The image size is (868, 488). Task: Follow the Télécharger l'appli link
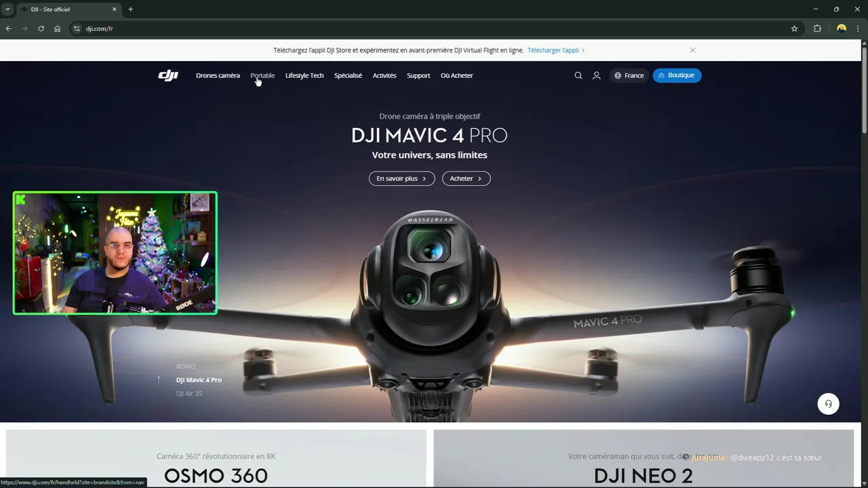coord(555,50)
